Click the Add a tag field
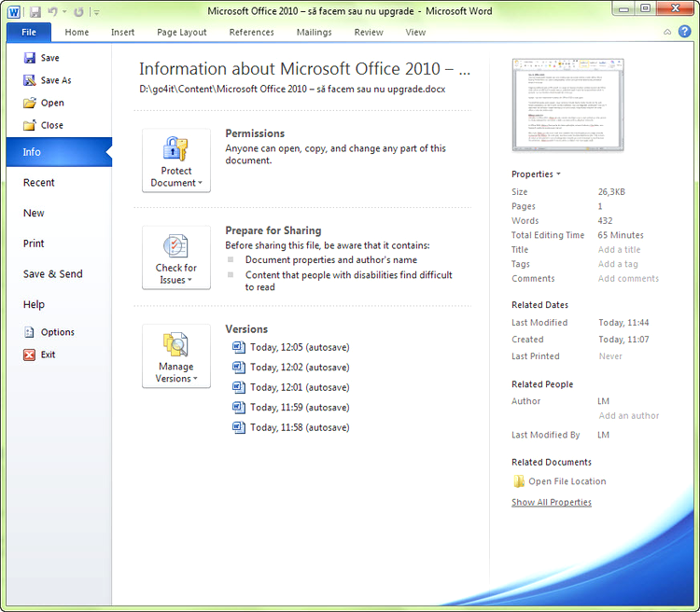700x612 pixels. pos(618,264)
